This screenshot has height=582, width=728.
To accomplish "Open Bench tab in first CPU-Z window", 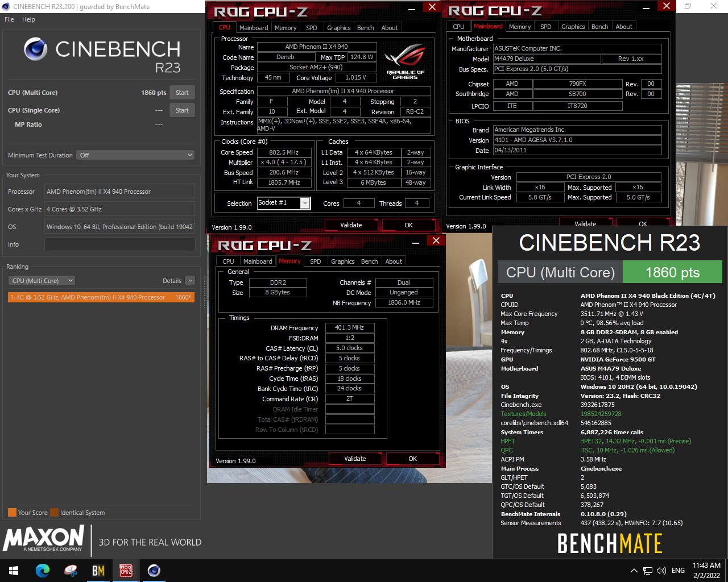I will click(366, 28).
